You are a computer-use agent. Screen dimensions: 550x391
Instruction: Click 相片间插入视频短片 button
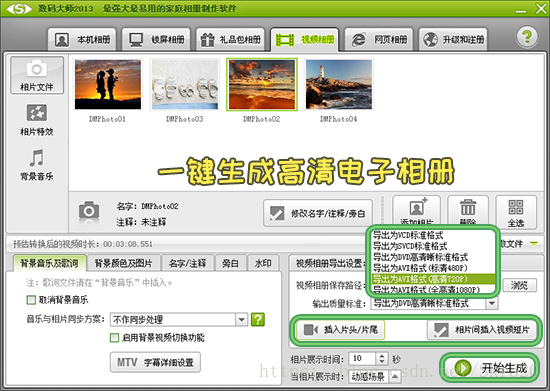481,330
